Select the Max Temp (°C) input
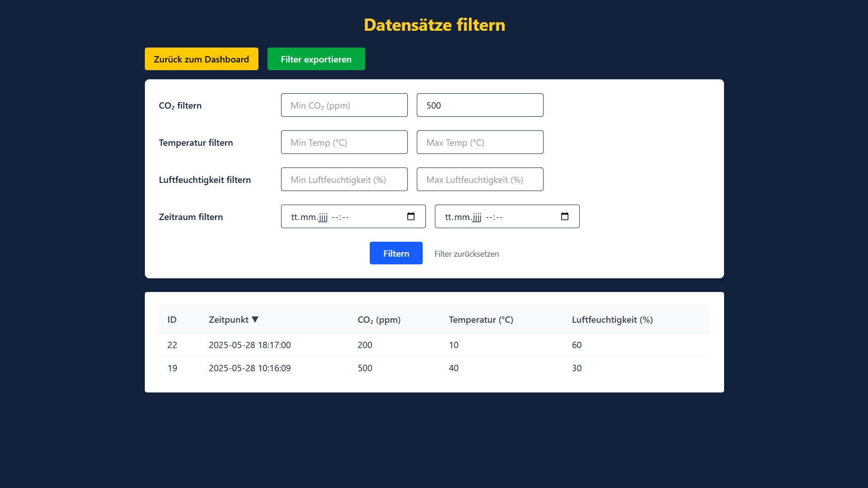 tap(480, 142)
